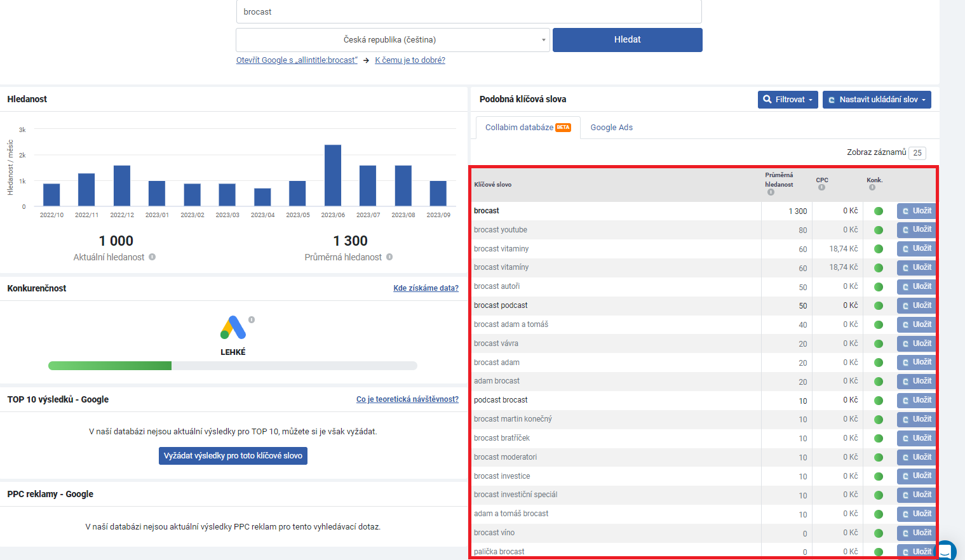
Task: Save keyword brocast martin konečný
Action: pyautogui.click(x=917, y=419)
